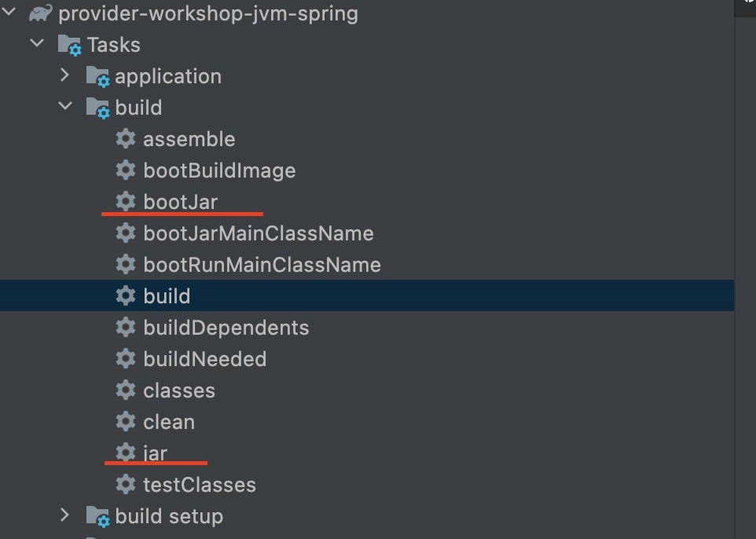Screen dimensions: 756x539
Task: Click the gear icon beside jar task
Action: [126, 453]
